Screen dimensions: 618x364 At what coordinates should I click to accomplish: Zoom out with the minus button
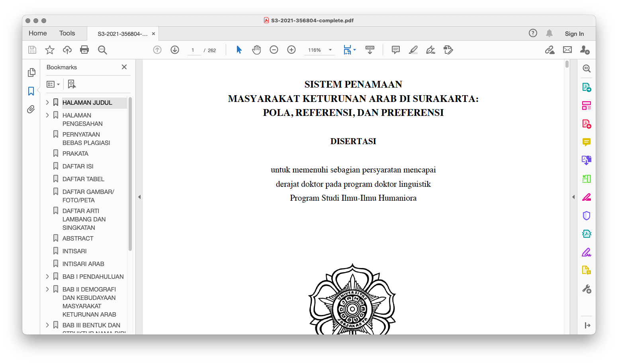tap(274, 50)
